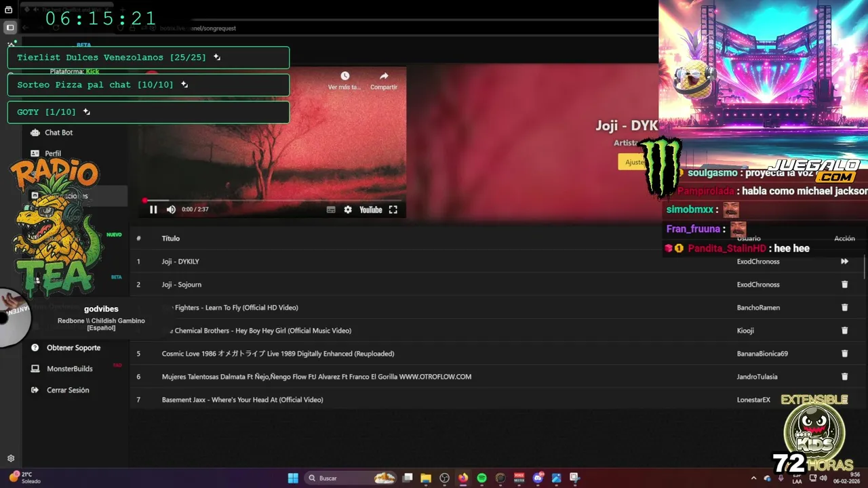The width and height of the screenshot is (868, 488).
Task: Toggle subtitles in the YouTube player
Action: point(331,209)
